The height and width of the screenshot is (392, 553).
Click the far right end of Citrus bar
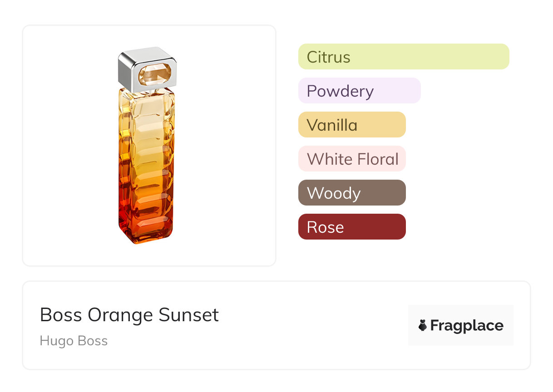(503, 57)
